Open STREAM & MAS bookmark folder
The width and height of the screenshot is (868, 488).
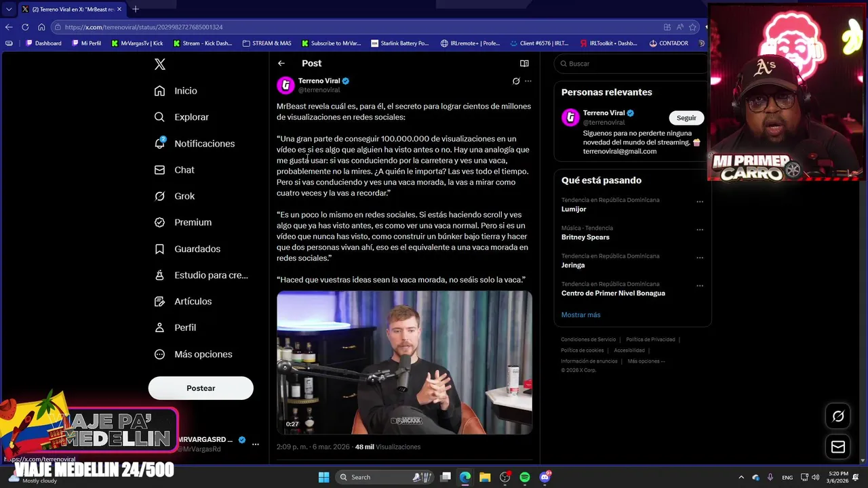267,43
